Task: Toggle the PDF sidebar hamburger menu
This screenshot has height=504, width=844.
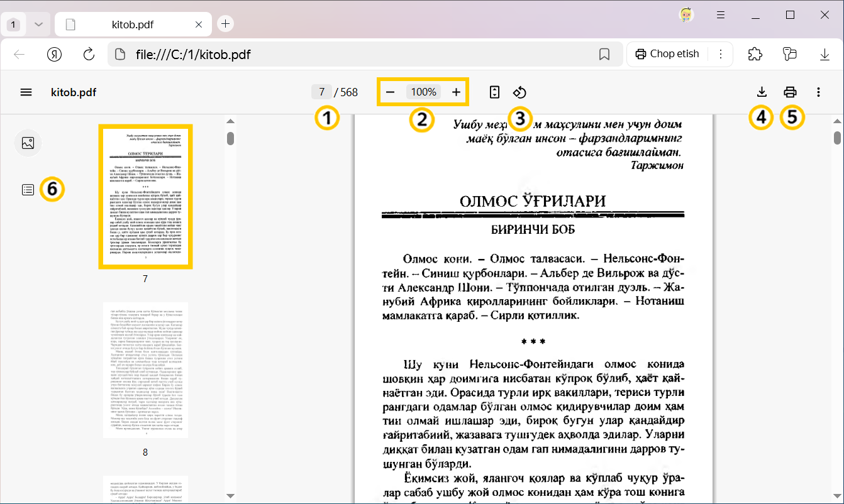Action: pos(26,92)
